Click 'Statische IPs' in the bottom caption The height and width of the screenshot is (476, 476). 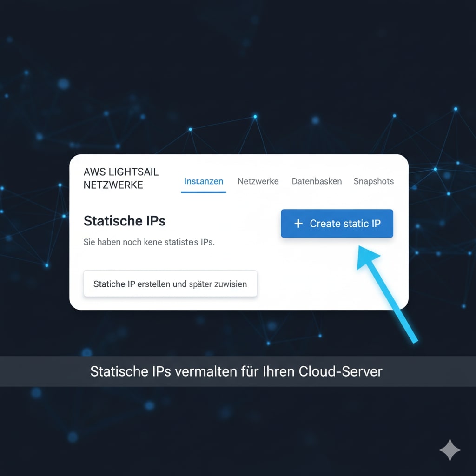(131, 371)
